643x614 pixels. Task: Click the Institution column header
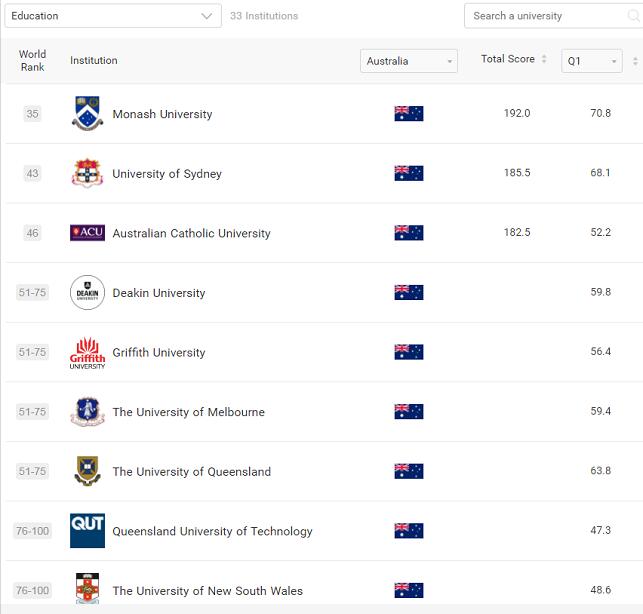pos(94,61)
